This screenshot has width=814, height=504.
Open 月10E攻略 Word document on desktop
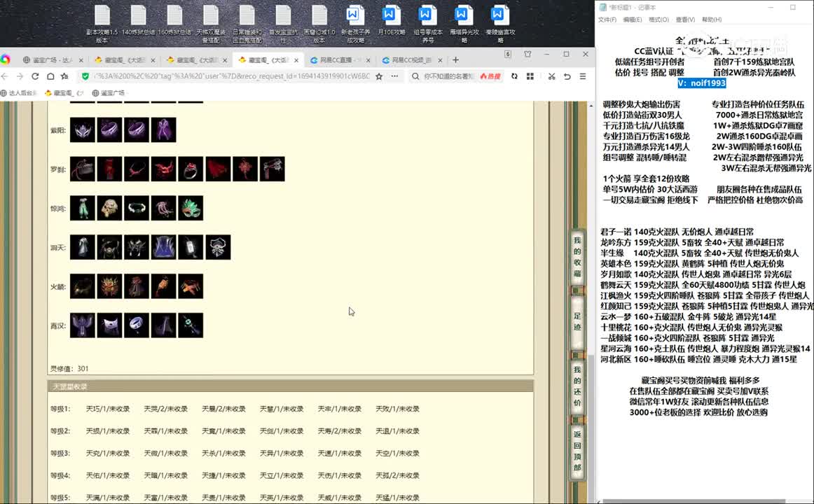pyautogui.click(x=391, y=21)
